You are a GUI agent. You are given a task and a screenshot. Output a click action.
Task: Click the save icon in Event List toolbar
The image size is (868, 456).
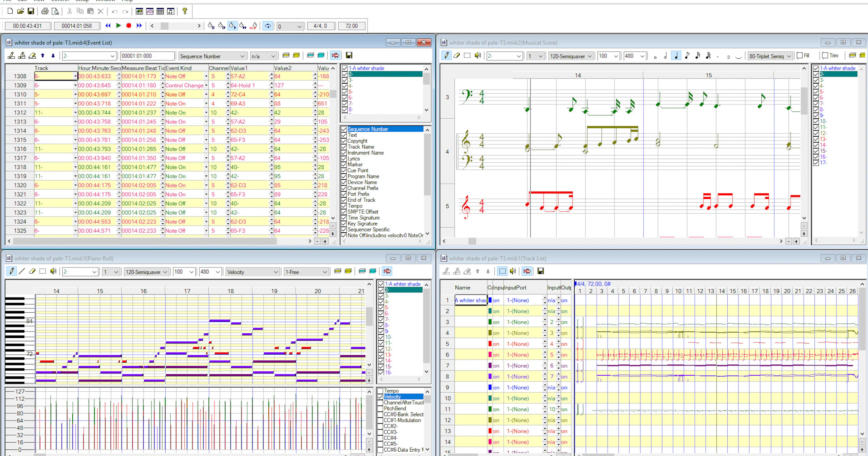pyautogui.click(x=349, y=55)
